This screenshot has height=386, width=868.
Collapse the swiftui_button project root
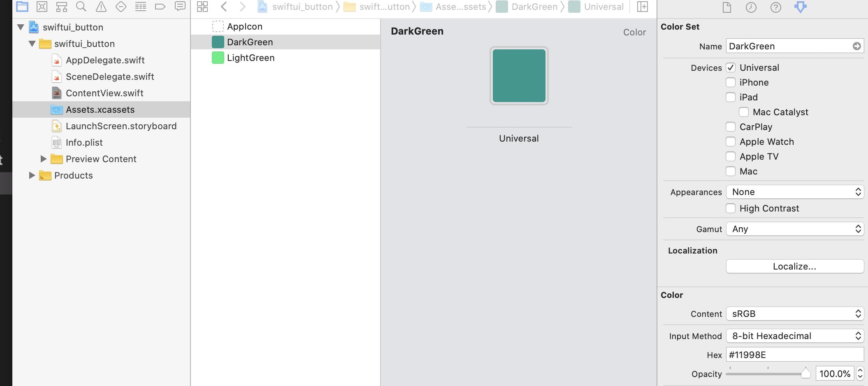21,27
